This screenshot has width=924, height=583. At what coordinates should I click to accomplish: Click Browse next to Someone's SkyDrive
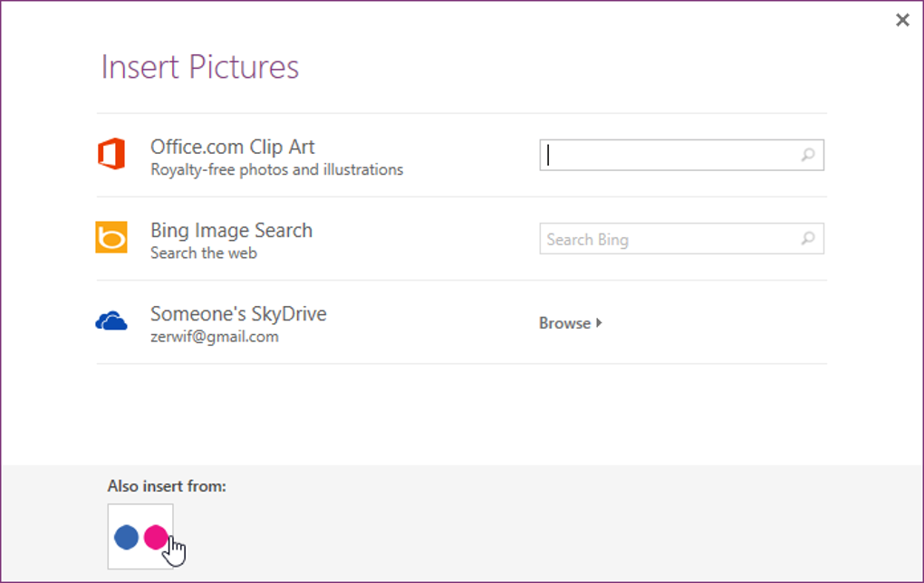(x=564, y=323)
